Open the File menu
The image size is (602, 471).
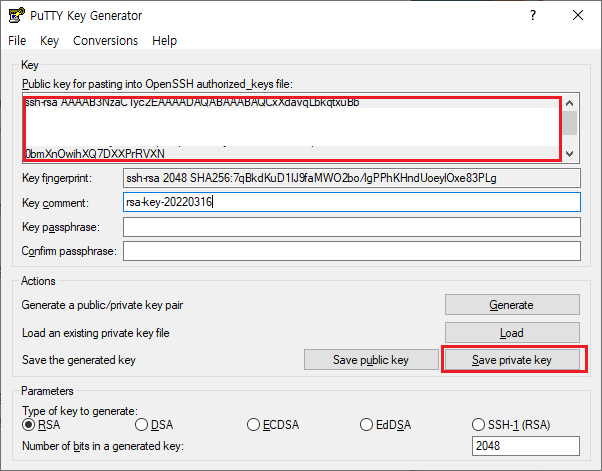click(x=17, y=41)
